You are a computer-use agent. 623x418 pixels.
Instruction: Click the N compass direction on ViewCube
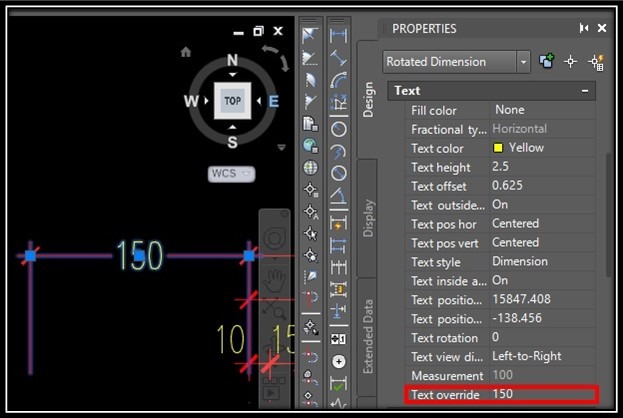pyautogui.click(x=232, y=60)
